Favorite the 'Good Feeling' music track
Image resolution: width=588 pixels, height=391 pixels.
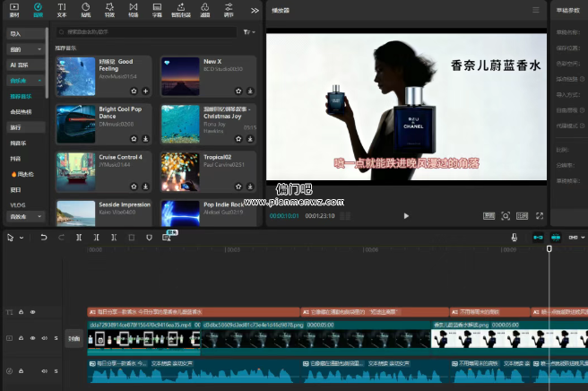click(x=134, y=91)
